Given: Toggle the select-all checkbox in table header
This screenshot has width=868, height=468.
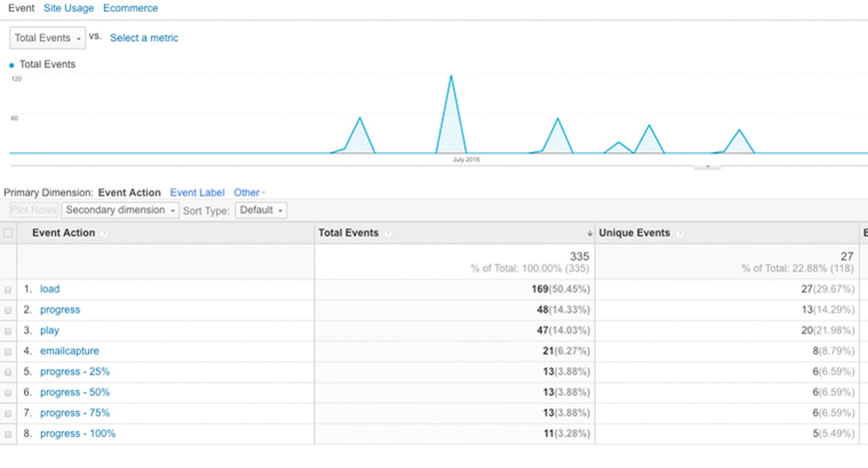Looking at the screenshot, I should coord(8,233).
